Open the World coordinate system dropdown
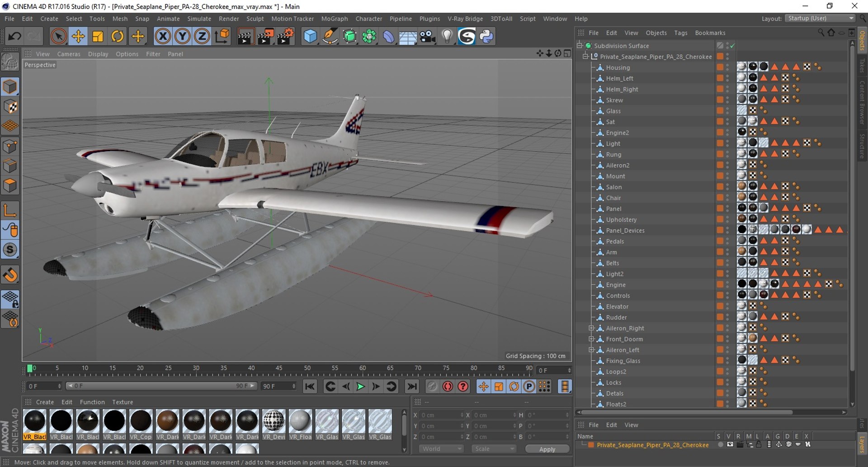The width and height of the screenshot is (868, 467). coord(441,449)
